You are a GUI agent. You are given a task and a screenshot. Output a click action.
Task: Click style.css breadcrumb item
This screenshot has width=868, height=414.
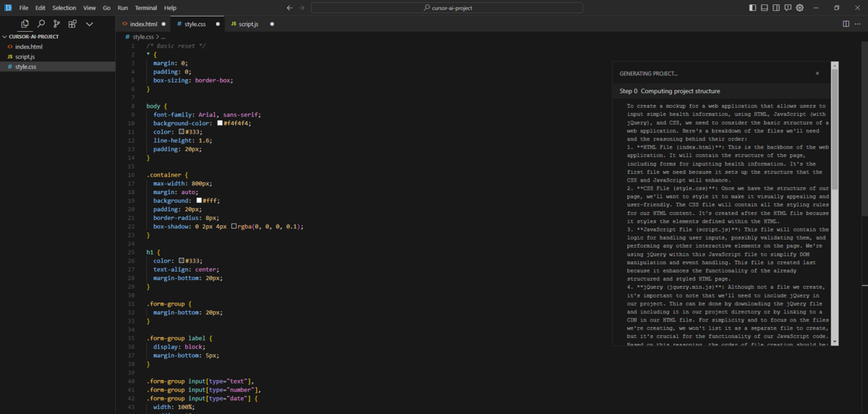tap(143, 36)
